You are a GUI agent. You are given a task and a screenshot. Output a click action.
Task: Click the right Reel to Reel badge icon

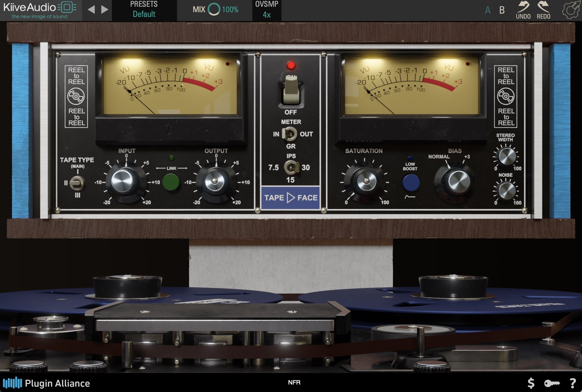pos(506,96)
